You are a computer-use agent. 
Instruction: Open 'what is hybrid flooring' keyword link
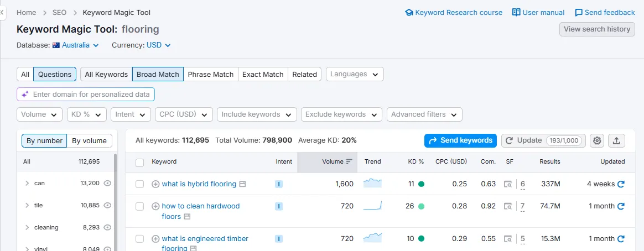click(199, 184)
